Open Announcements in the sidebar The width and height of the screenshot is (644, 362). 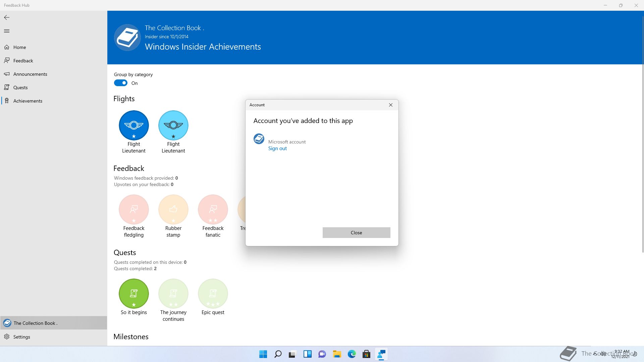coord(54,74)
